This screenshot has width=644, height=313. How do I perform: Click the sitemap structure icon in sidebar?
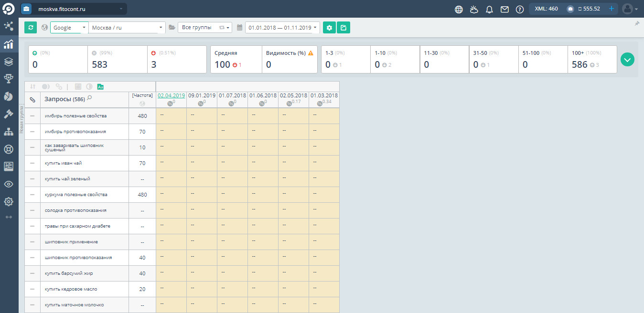(9, 132)
